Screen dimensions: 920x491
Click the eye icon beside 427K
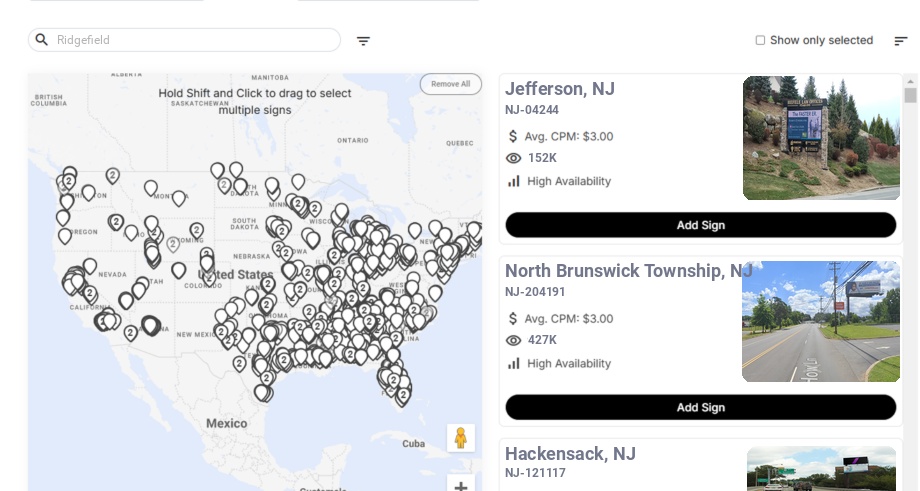tap(514, 340)
